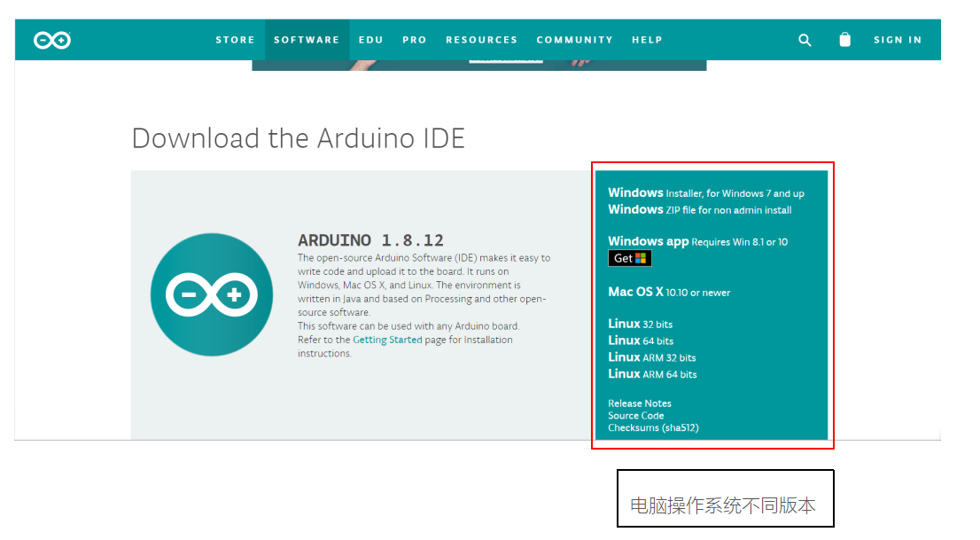Viewport: 980px width, 540px height.
Task: Click Windows app Requires Win 8.1 or 10
Action: point(698,241)
